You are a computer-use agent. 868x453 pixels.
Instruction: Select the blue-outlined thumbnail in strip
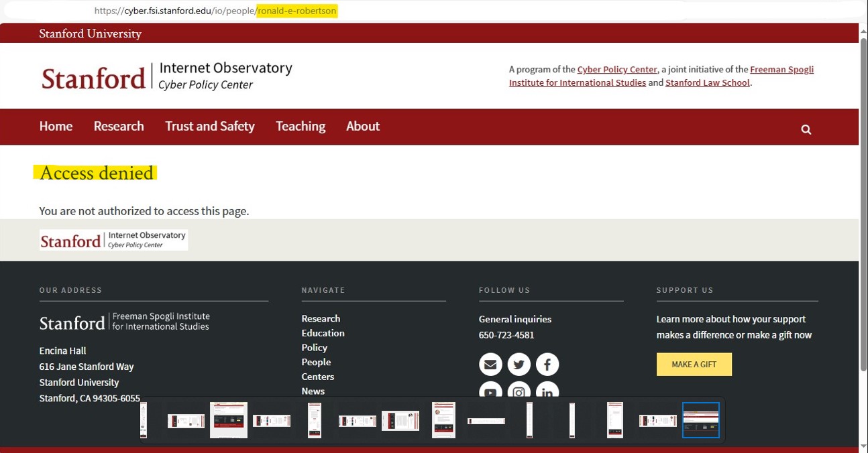pos(701,420)
